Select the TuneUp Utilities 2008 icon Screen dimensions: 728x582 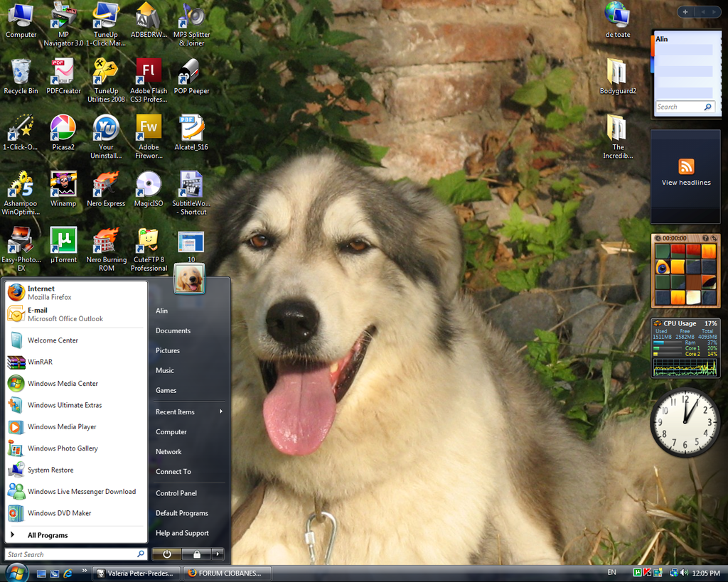click(x=106, y=81)
